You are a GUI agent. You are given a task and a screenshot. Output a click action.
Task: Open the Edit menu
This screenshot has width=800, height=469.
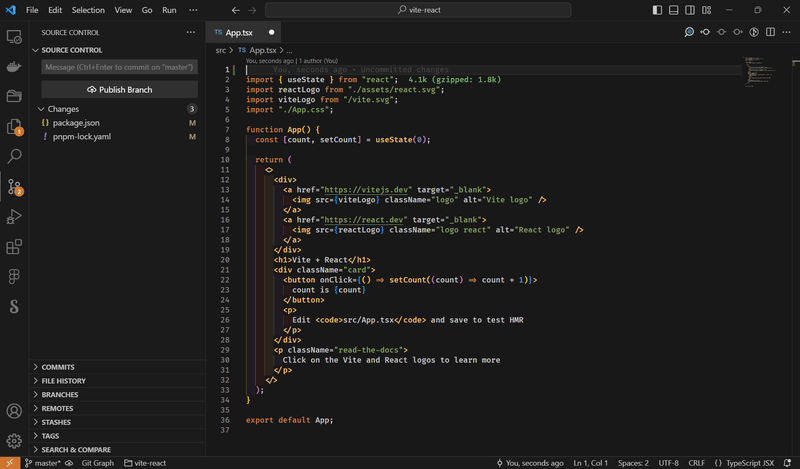pos(55,10)
